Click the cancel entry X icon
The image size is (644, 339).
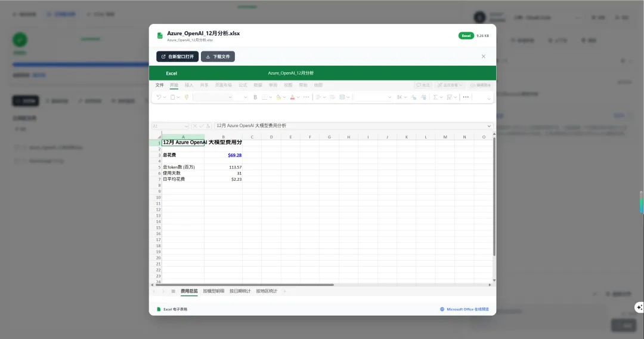pos(195,126)
